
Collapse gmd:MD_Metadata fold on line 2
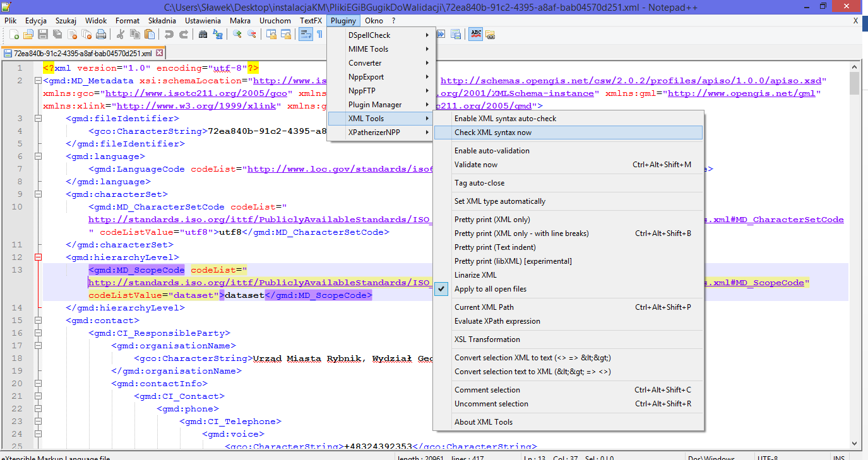38,81
